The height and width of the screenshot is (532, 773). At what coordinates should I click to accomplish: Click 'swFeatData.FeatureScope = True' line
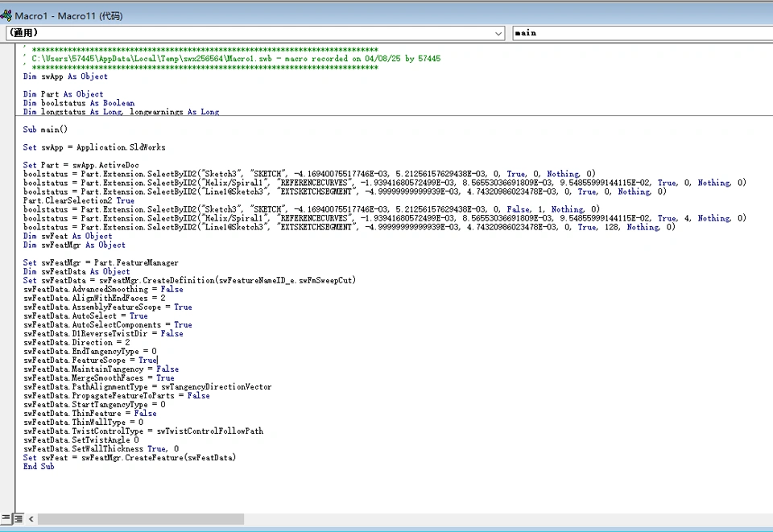(x=89, y=360)
